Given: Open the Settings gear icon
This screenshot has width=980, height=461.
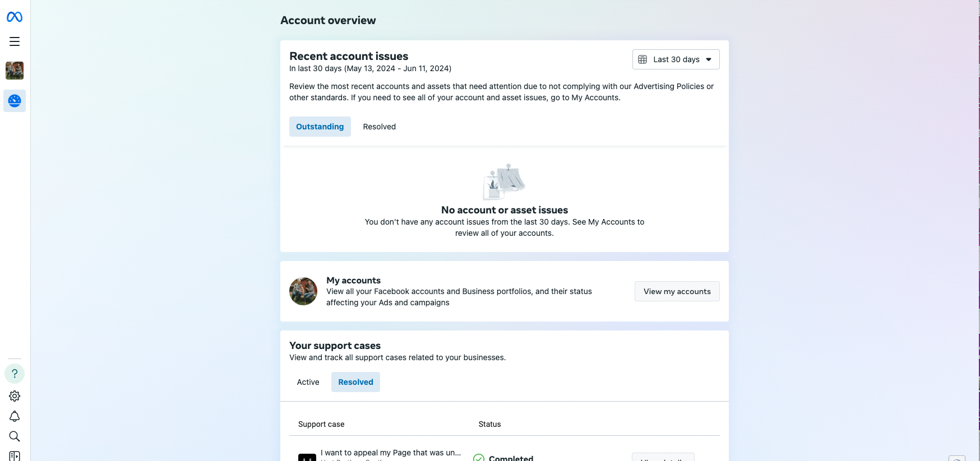Looking at the screenshot, I should point(15,396).
